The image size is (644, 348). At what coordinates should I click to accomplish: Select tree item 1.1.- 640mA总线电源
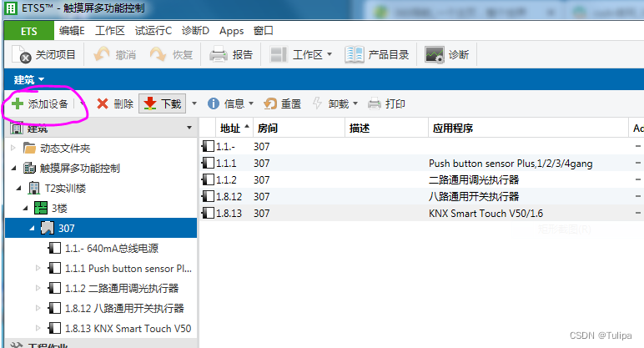[x=112, y=248]
